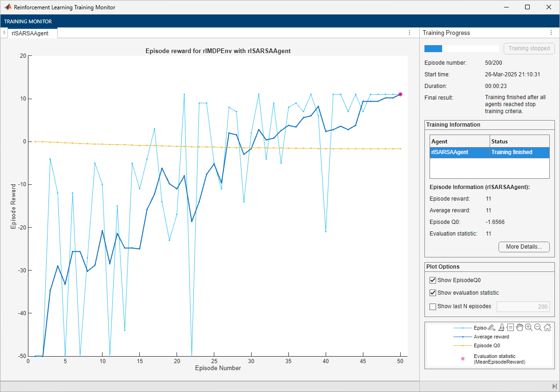Switch to the rlSARSAAgent tab
This screenshot has width=560, height=392.
(x=30, y=33)
